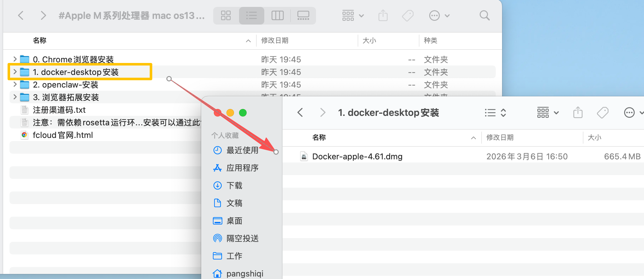644x279 pixels.
Task: Open Downloads (下载) in sidebar
Action: (x=234, y=185)
